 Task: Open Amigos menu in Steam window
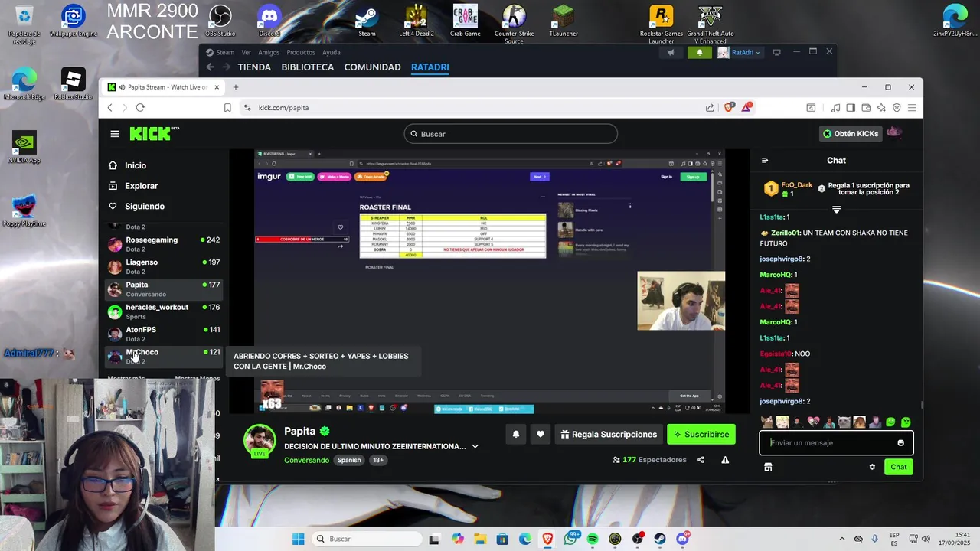click(x=269, y=53)
